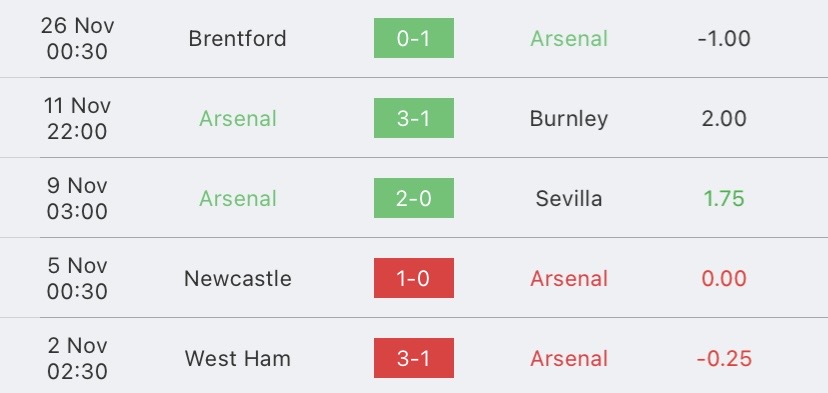
Task: Select Newcastle team name
Action: point(238,278)
